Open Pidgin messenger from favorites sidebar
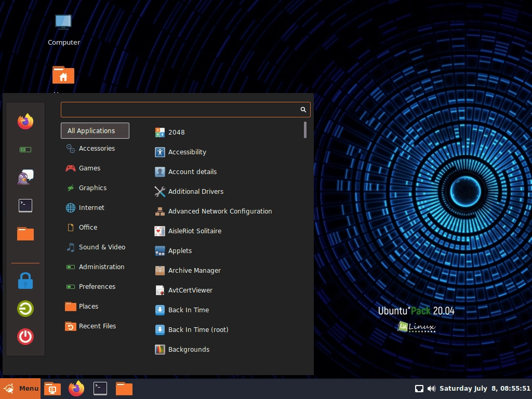 (x=25, y=177)
